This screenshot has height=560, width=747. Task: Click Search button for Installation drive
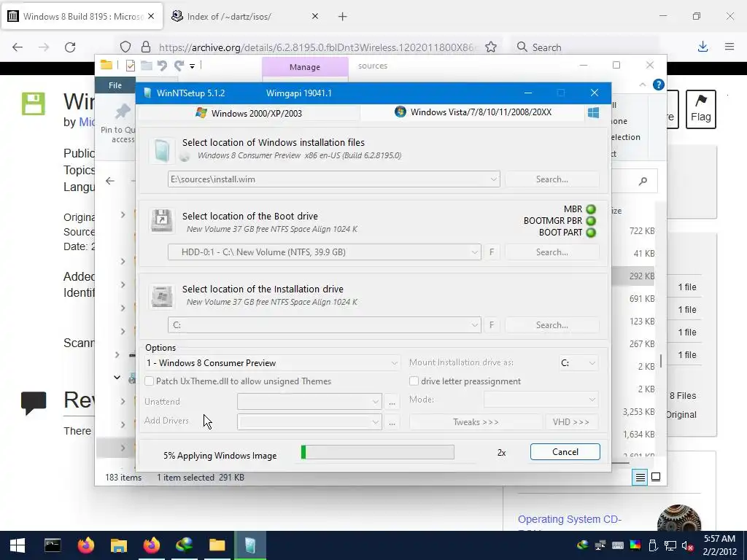[x=551, y=325]
